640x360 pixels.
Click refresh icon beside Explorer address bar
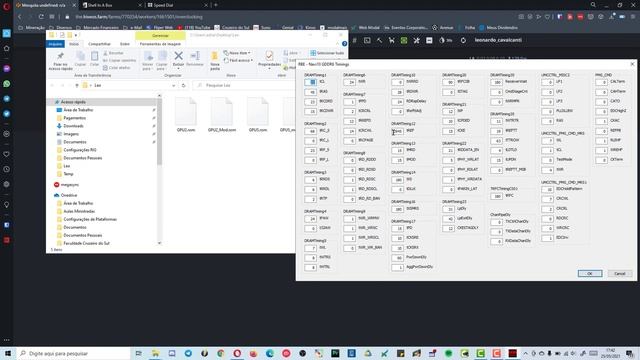(184, 85)
